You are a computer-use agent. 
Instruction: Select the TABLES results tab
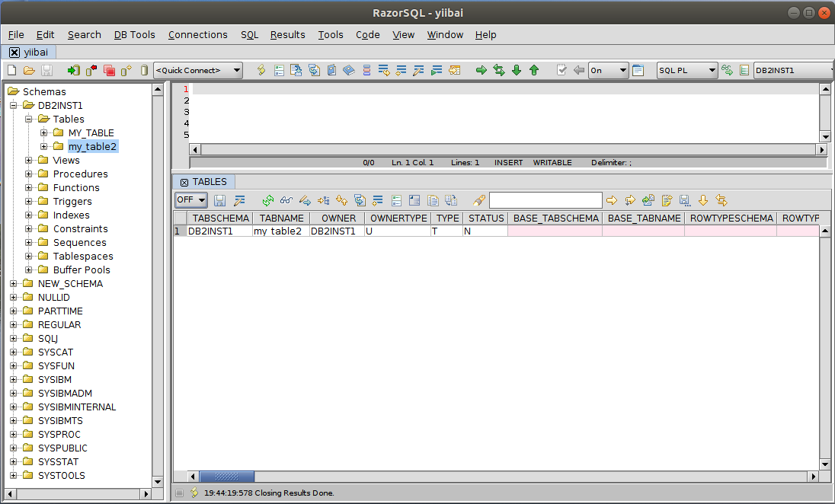[204, 182]
